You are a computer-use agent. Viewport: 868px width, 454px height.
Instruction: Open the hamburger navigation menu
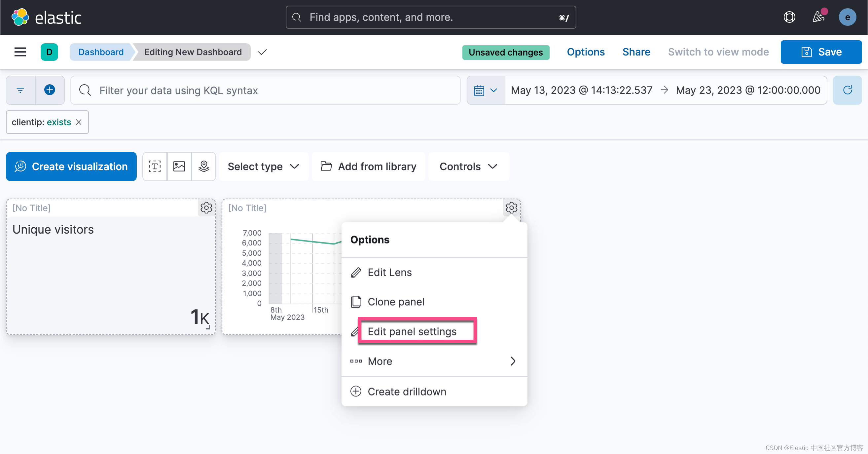[20, 52]
